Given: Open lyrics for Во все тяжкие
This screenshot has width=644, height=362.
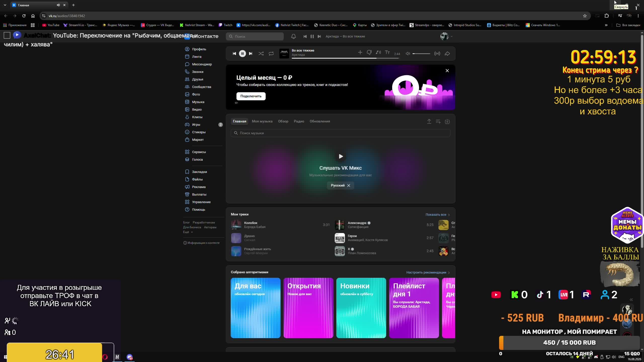Looking at the screenshot, I should tap(387, 52).
